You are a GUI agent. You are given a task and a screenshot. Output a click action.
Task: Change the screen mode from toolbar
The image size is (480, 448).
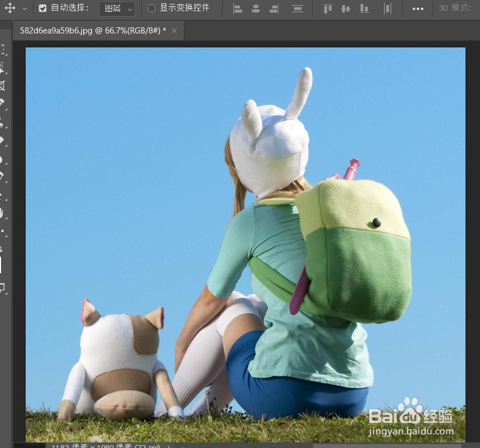pyautogui.click(x=3, y=288)
